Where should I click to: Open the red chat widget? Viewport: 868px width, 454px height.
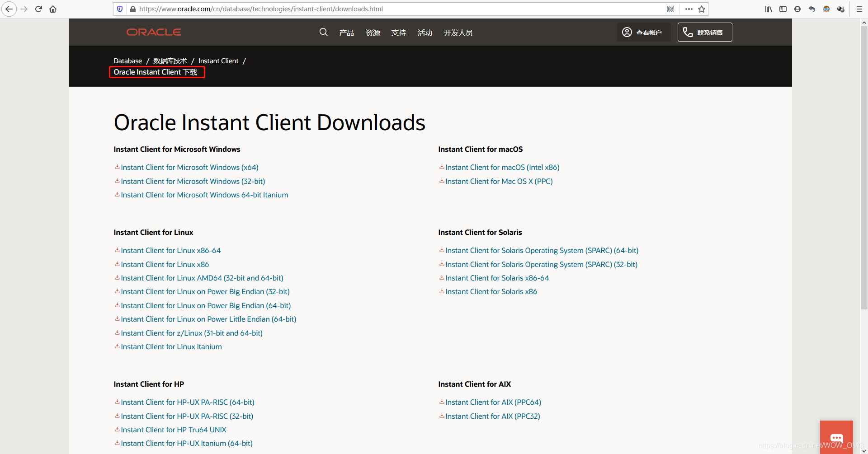pos(836,437)
